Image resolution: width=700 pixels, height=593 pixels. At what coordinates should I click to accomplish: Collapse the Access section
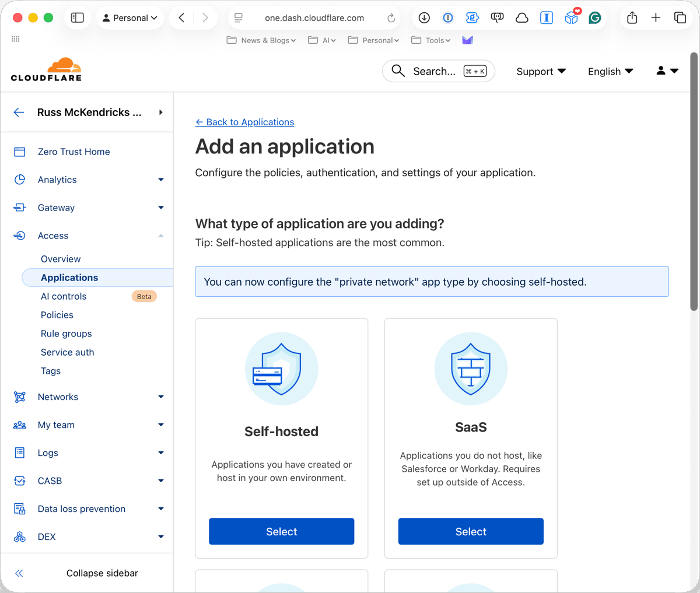(x=160, y=236)
